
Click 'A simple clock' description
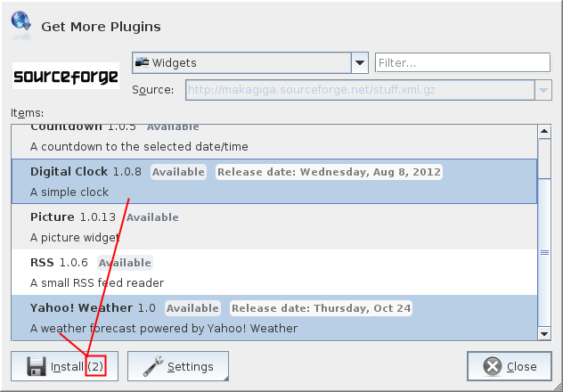(69, 192)
